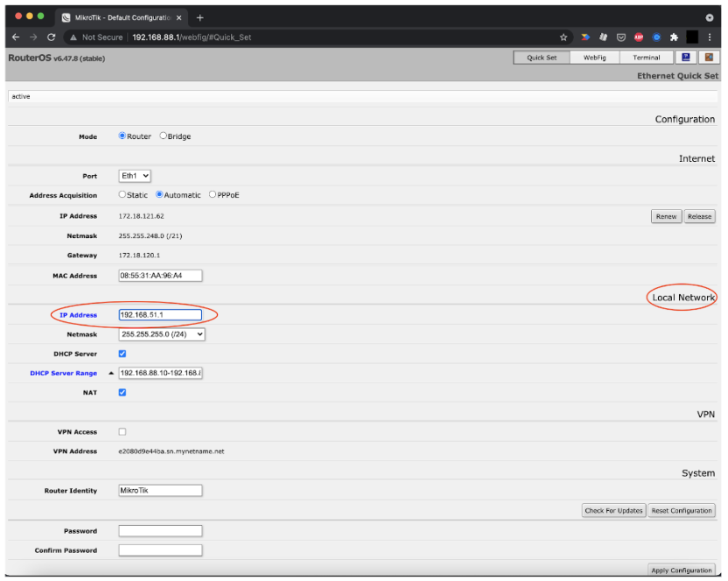Screen dimensions: 728x581
Task: Open the Terminal tab
Action: click(647, 57)
